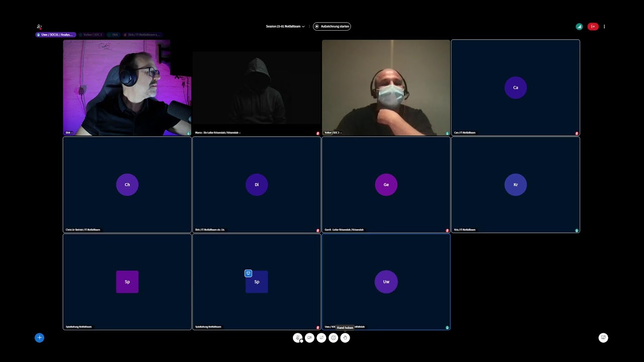644x362 pixels.
Task: Click the presenter badge on Sp avatar
Action: (248, 274)
